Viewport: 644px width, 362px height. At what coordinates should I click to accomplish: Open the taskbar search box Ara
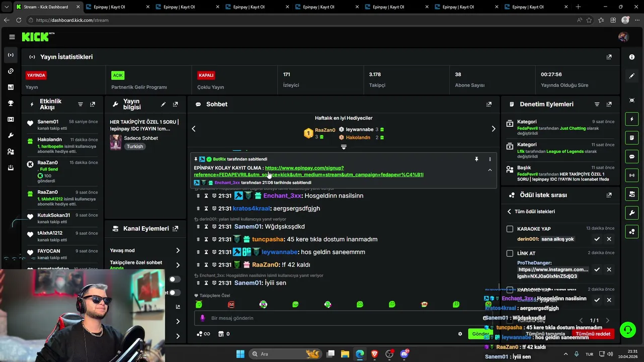286,354
